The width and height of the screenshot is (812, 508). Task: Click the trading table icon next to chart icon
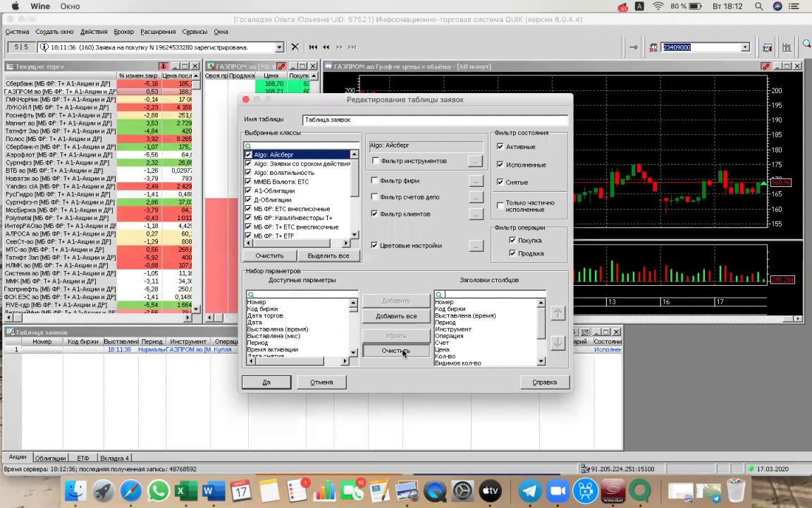pos(767,47)
